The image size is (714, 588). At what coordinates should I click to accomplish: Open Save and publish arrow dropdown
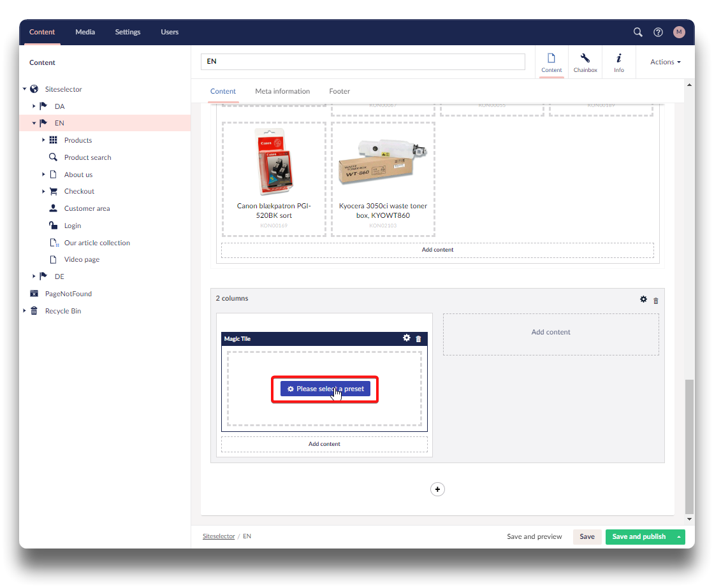680,537
